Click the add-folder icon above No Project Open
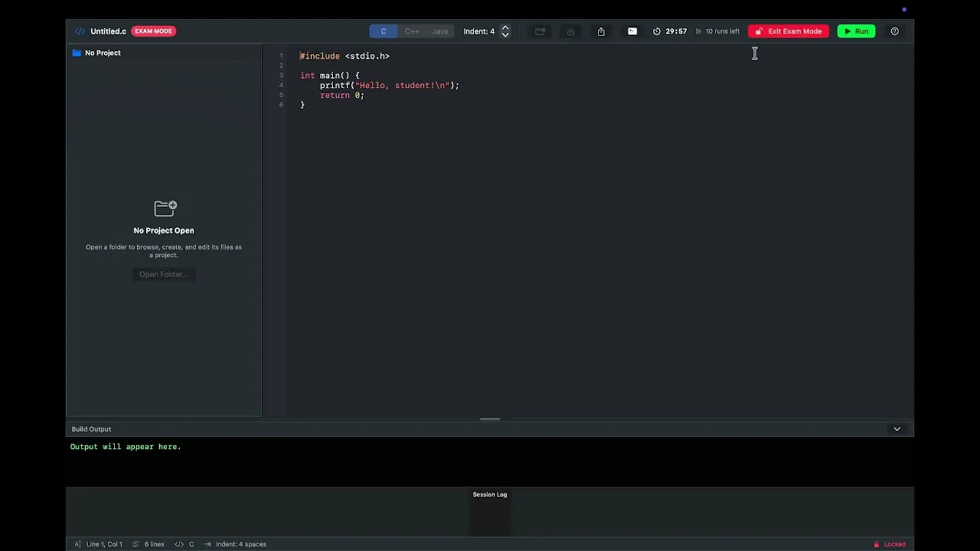980x551 pixels. (x=165, y=208)
